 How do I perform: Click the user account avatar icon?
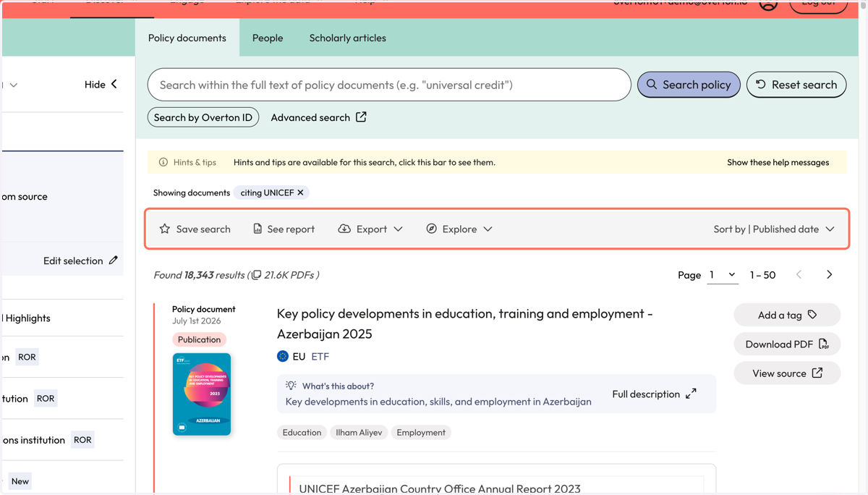[768, 4]
